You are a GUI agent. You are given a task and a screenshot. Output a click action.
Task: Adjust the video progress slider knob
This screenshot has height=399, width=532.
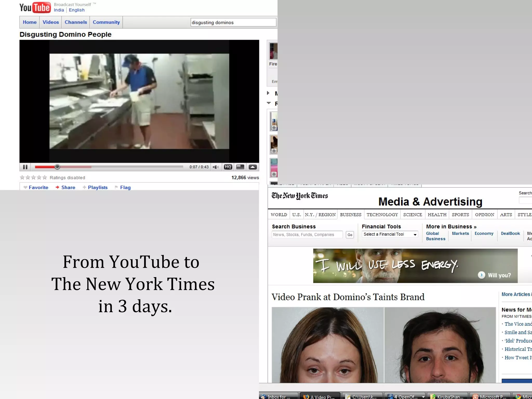[x=57, y=167]
